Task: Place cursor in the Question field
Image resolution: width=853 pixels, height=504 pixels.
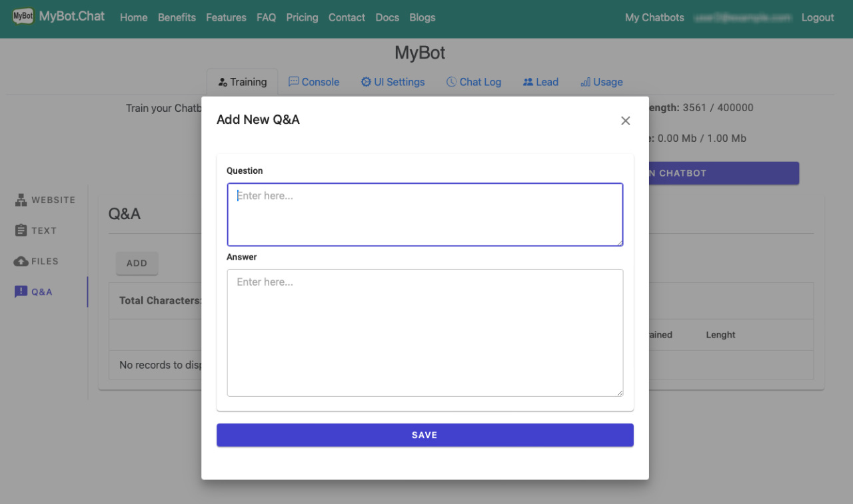Action: [x=425, y=213]
